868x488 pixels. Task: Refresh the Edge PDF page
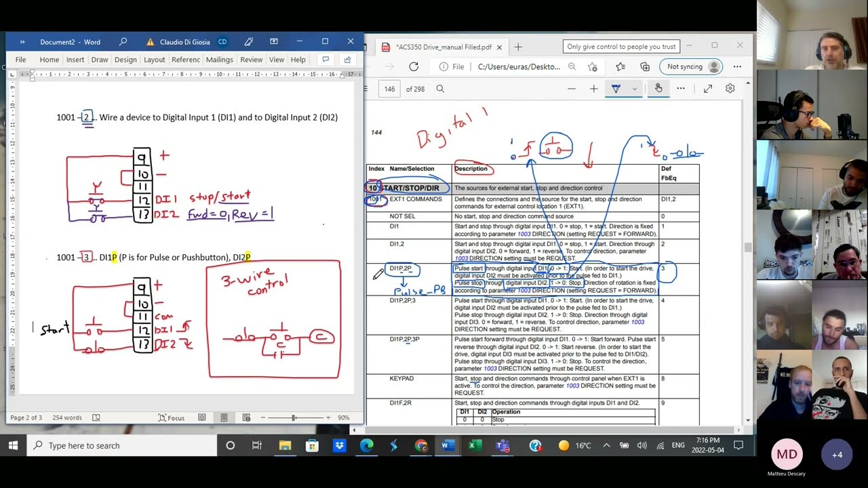[x=414, y=66]
